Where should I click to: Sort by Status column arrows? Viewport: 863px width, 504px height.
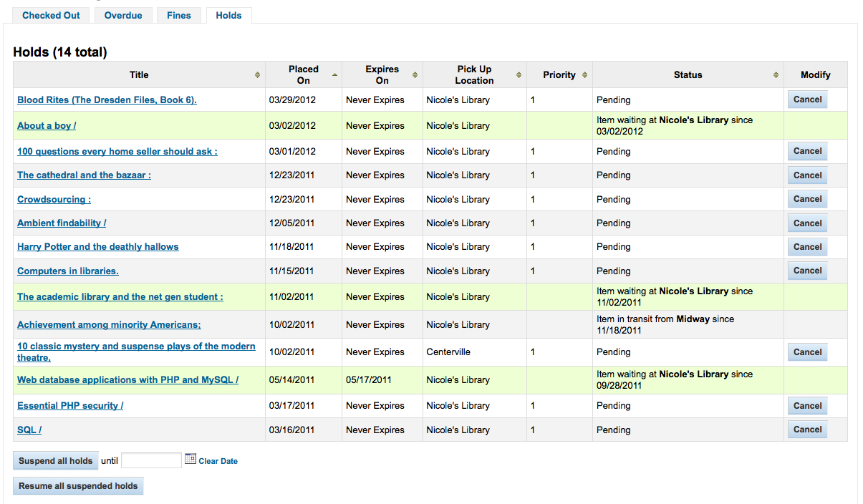click(776, 75)
